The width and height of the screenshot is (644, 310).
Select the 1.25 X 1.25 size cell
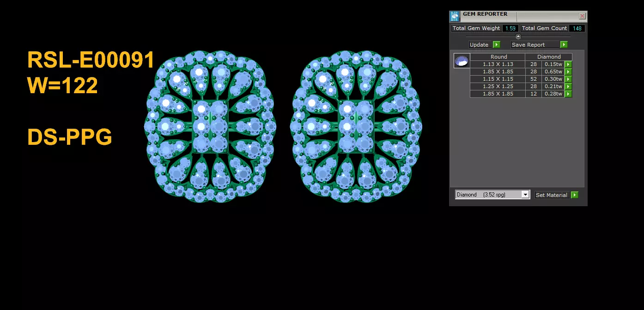498,87
